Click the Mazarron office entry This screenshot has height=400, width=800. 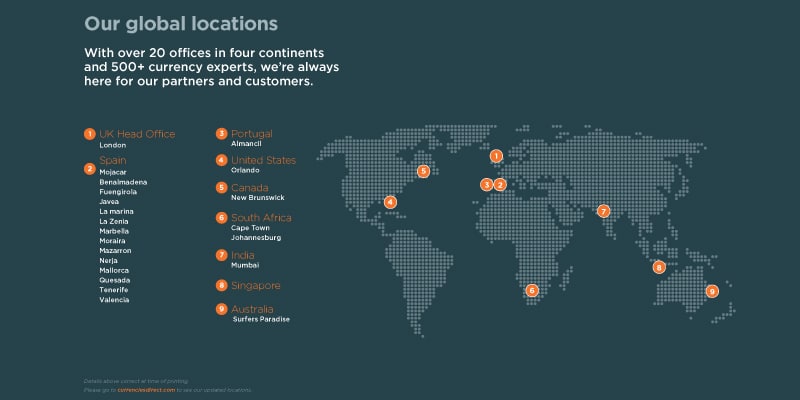pos(115,251)
